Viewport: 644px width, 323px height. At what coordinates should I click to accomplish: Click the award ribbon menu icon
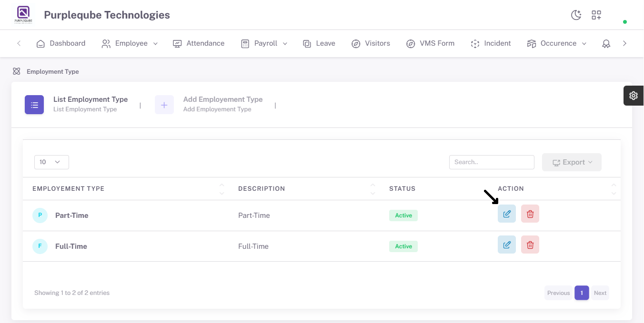pyautogui.click(x=606, y=44)
